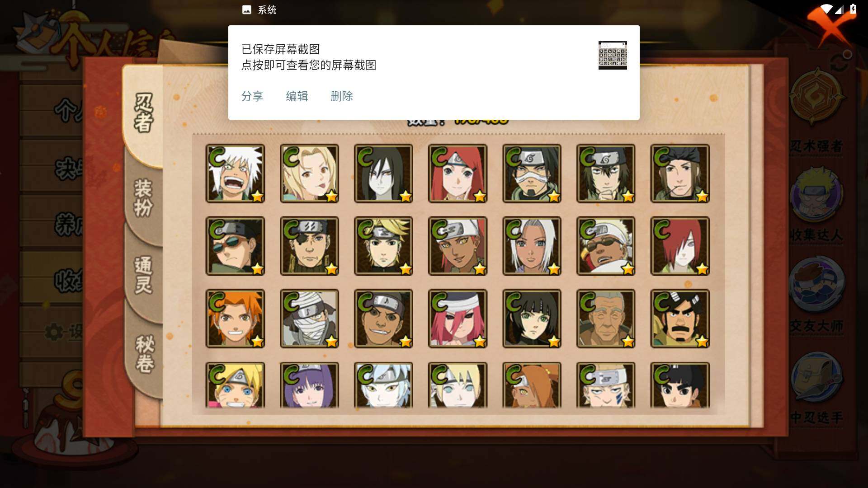Choose the ninja portrait with sunglasses and headband

pyautogui.click(x=235, y=246)
